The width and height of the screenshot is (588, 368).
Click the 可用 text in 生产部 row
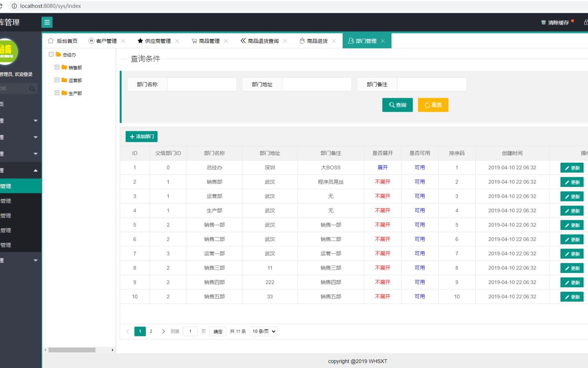click(420, 210)
